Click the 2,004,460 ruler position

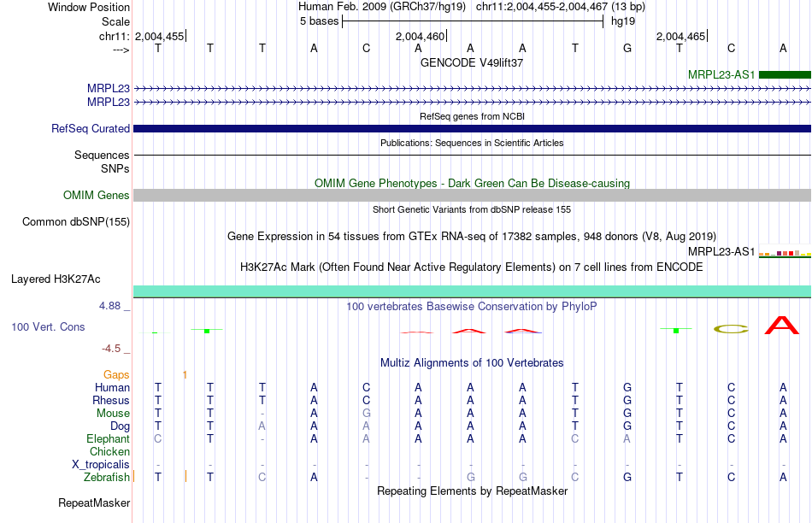420,36
